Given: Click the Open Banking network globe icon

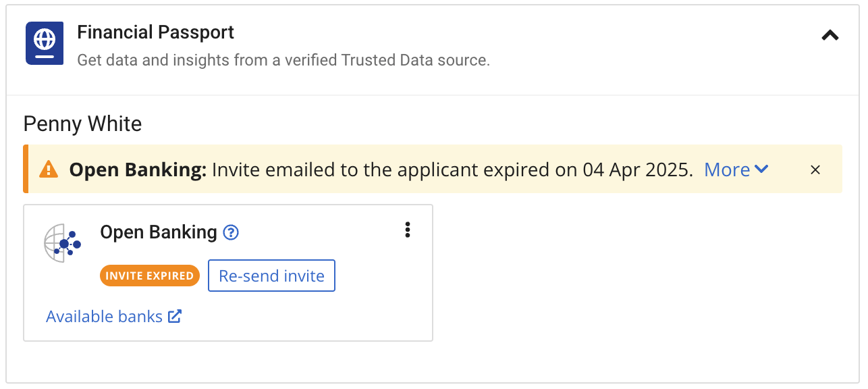Looking at the screenshot, I should point(62,242).
